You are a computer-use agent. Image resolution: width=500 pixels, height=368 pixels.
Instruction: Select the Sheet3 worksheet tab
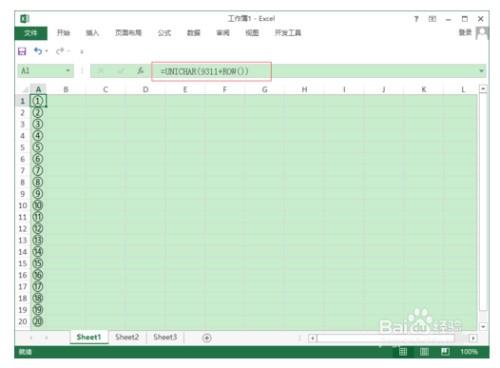pyautogui.click(x=165, y=337)
